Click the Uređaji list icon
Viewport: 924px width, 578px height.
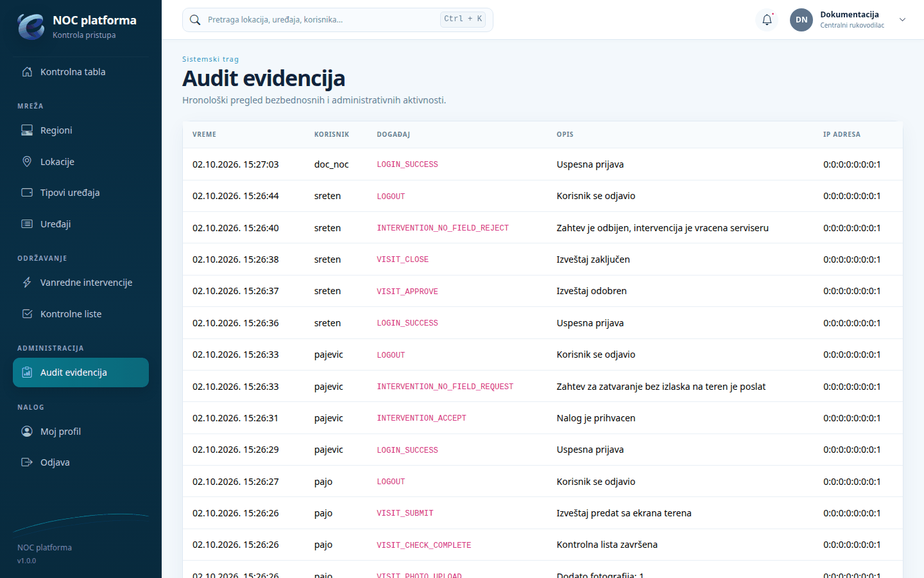click(27, 224)
